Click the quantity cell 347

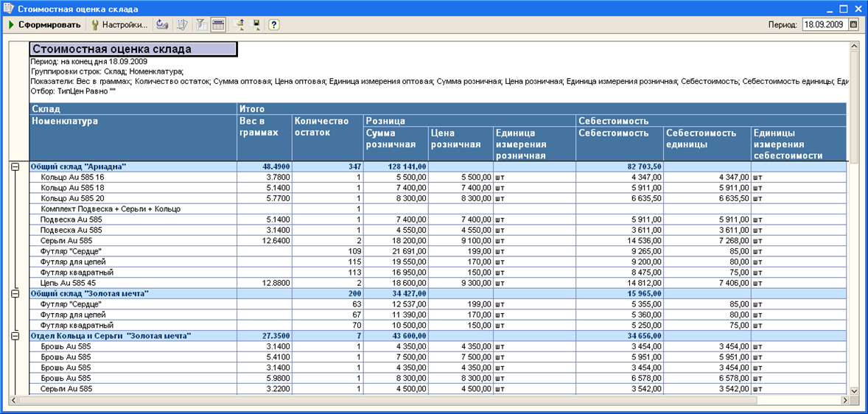tap(327, 166)
